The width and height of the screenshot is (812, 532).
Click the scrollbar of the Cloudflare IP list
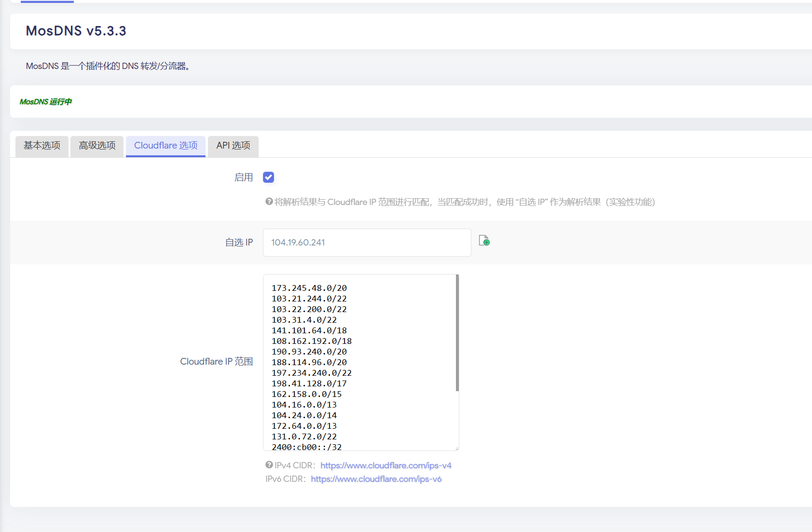click(x=457, y=333)
